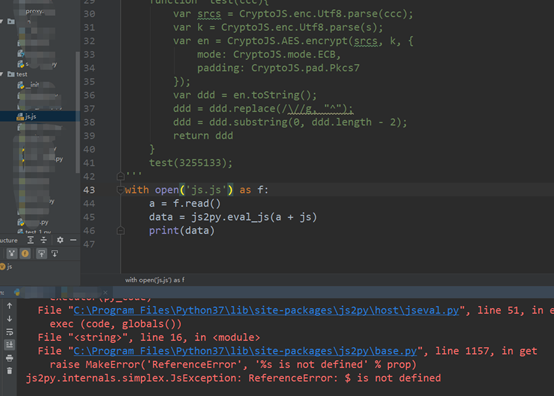Toggle soft-wrap in the Run console
Screen dimensions: 554x396
click(x=10, y=332)
